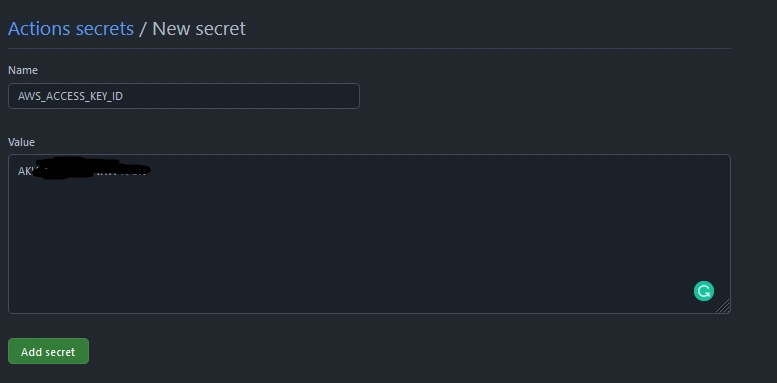Click the slash separator in breadcrumb heading
777x383 pixels.
point(143,29)
